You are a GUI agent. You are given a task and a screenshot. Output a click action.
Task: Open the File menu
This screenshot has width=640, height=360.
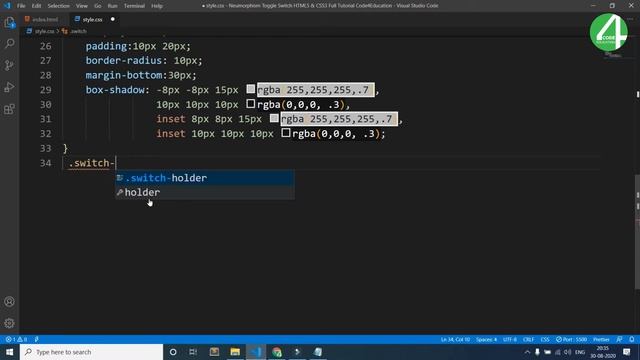pos(21,6)
